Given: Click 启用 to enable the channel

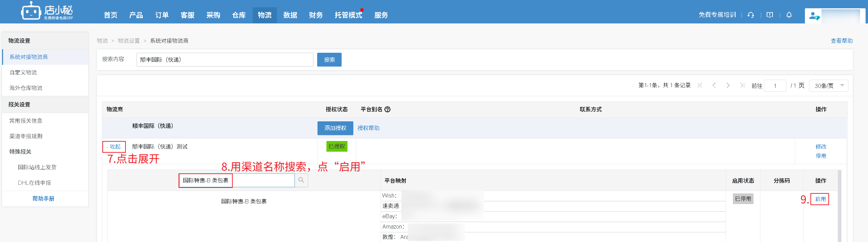Looking at the screenshot, I should 820,199.
